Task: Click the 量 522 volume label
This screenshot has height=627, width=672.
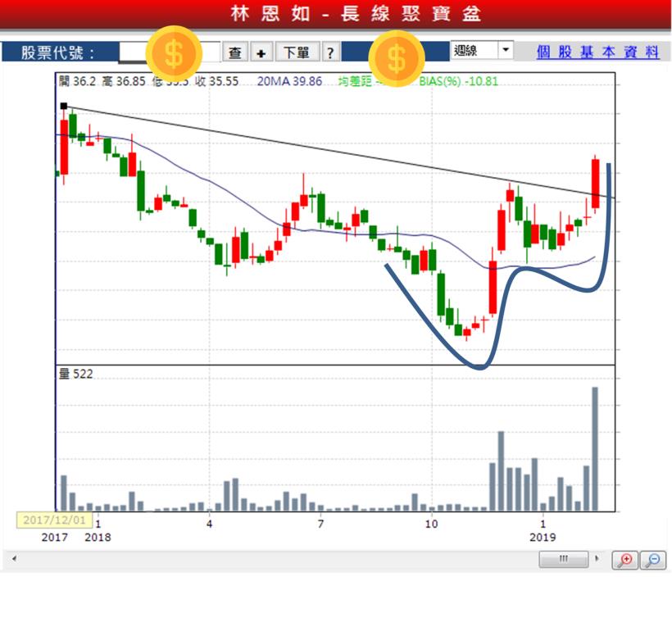Action: [76, 374]
